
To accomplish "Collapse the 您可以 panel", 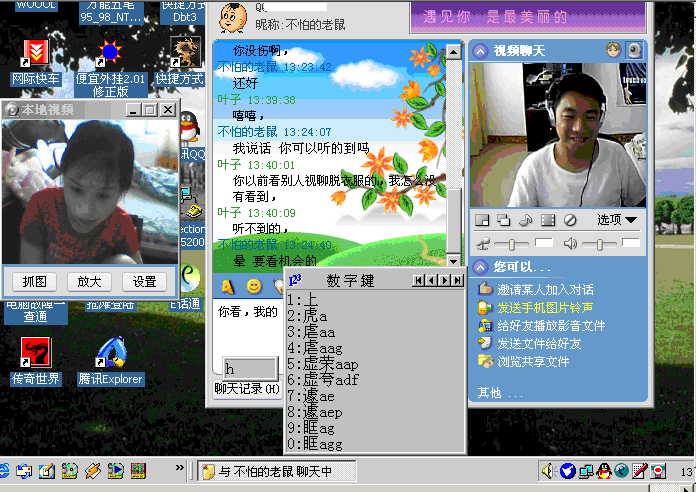I will pos(480,267).
